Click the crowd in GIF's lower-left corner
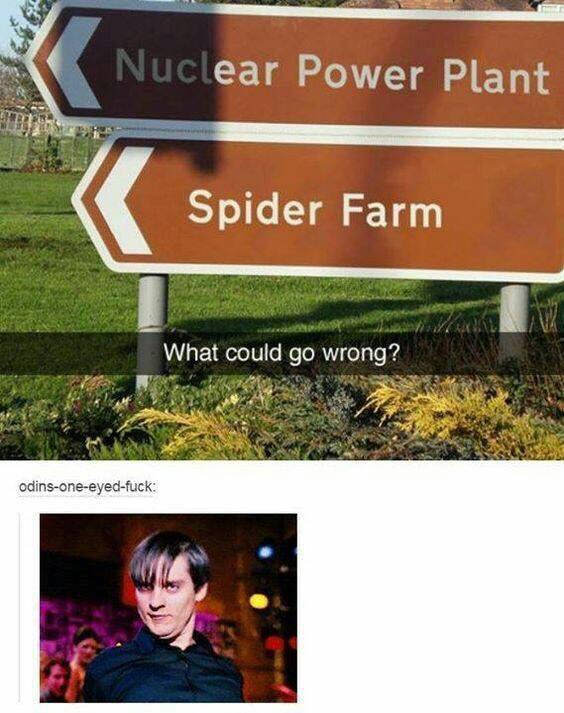This screenshot has height=713, width=564. pos(64,664)
